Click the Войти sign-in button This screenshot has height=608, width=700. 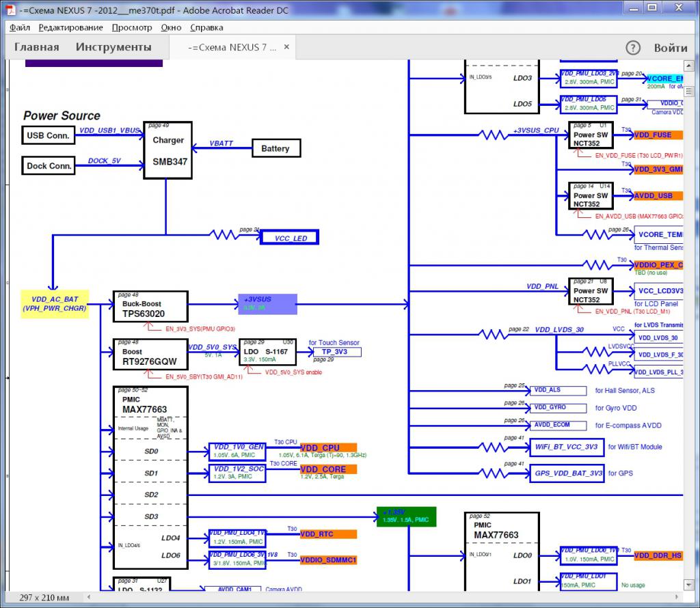click(x=671, y=48)
